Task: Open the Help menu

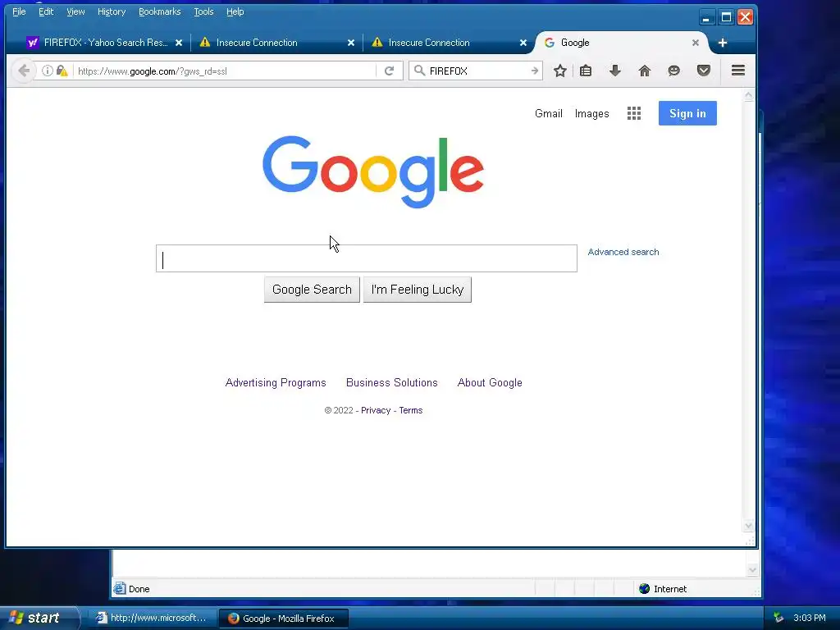Action: (235, 11)
